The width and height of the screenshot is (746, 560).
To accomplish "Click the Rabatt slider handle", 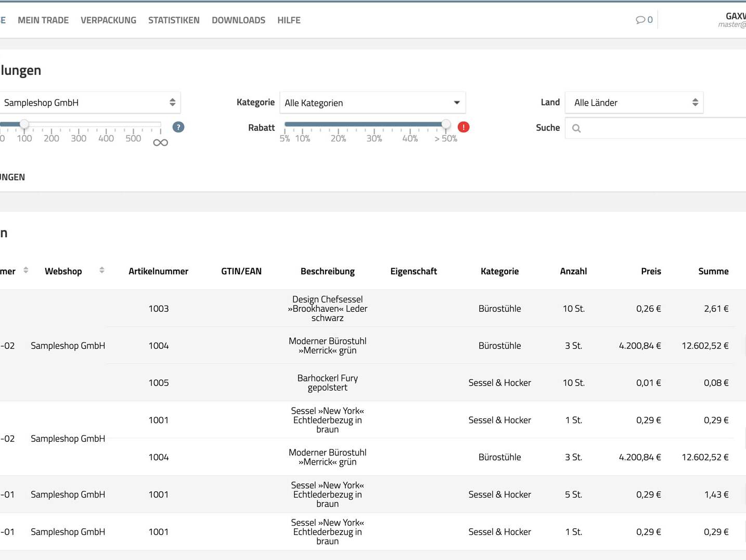I will 446,124.
